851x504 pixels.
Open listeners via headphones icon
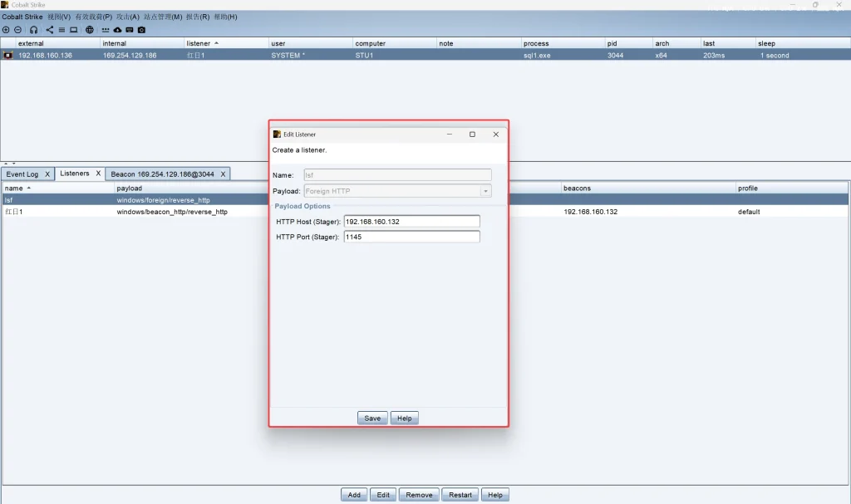33,30
